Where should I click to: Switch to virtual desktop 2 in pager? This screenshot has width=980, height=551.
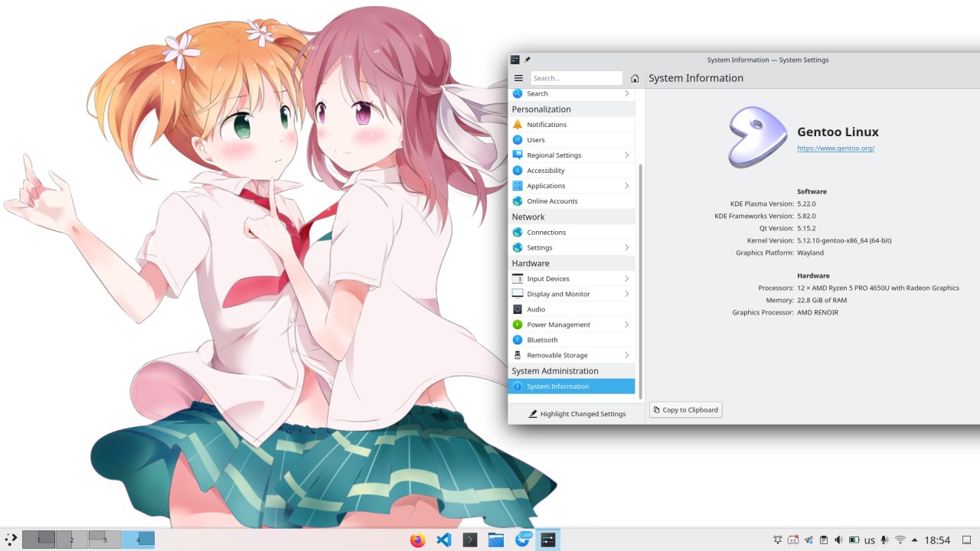click(x=72, y=540)
